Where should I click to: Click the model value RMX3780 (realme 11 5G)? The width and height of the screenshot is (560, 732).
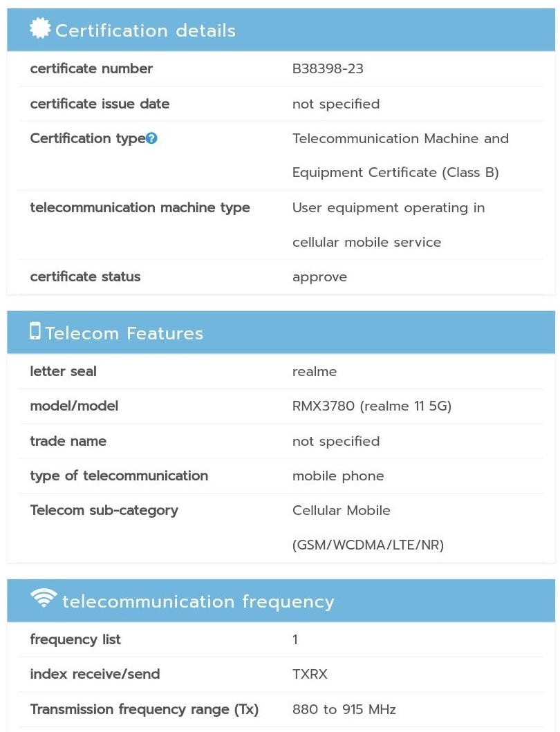pyautogui.click(x=371, y=406)
